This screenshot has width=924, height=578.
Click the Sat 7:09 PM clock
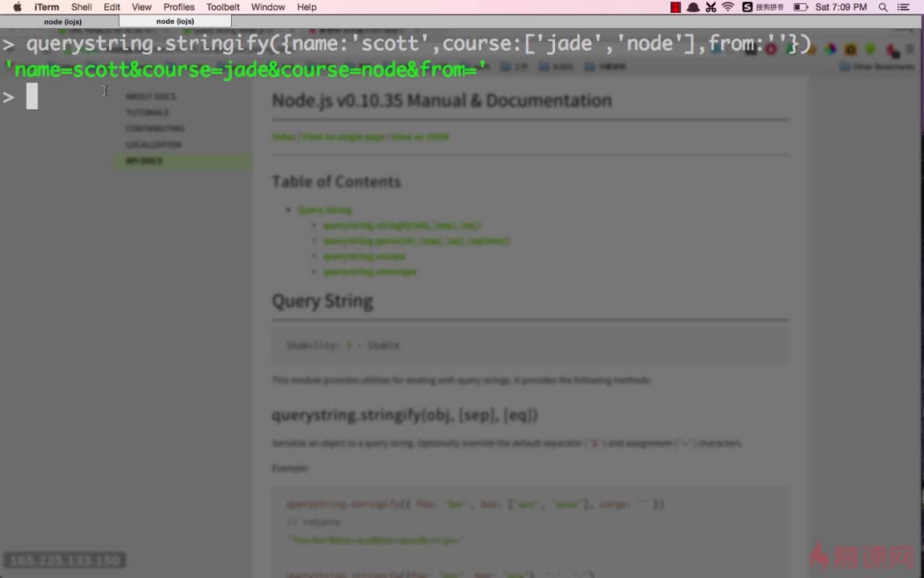(841, 7)
